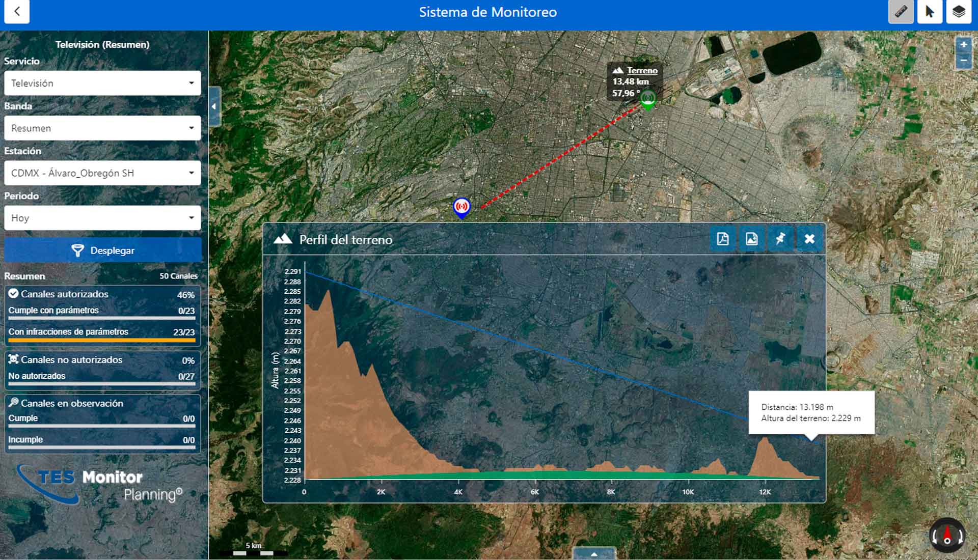The height and width of the screenshot is (560, 978).
Task: Go back using the arrow button
Action: [x=17, y=12]
